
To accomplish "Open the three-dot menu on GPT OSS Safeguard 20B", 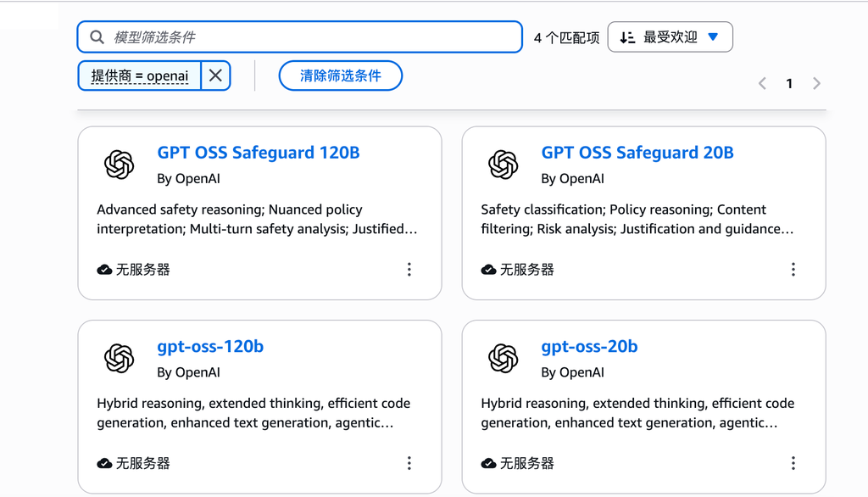I will click(793, 270).
